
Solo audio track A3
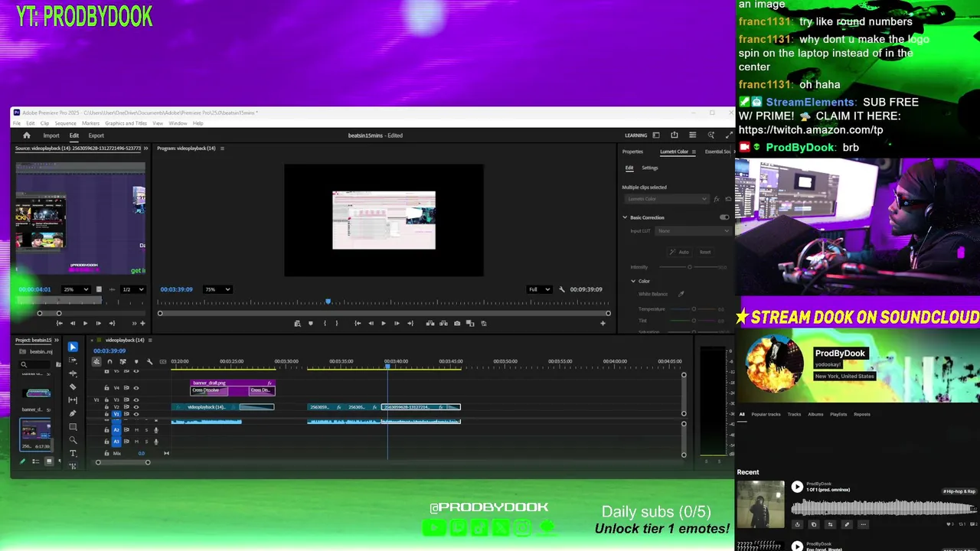click(x=146, y=441)
